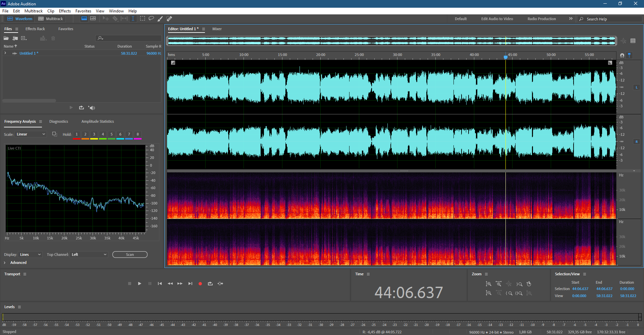Toggle Hold button 1 in Frequency Analysis
Viewport: 644px width, 335px height.
76,134
